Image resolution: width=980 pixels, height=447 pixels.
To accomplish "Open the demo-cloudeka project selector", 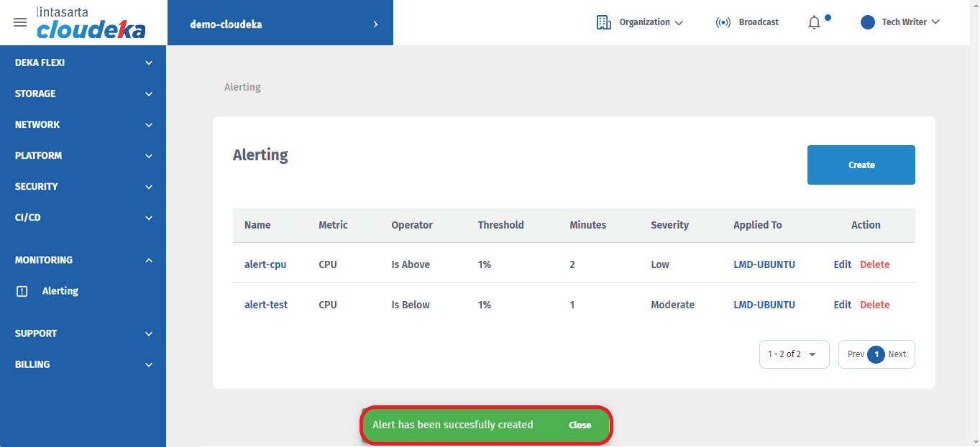I will [280, 24].
